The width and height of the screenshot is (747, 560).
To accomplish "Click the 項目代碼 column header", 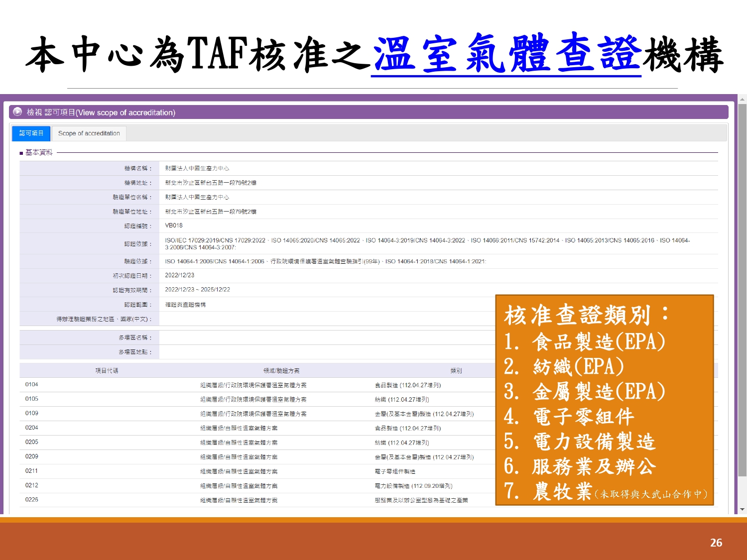I will pos(107,371).
